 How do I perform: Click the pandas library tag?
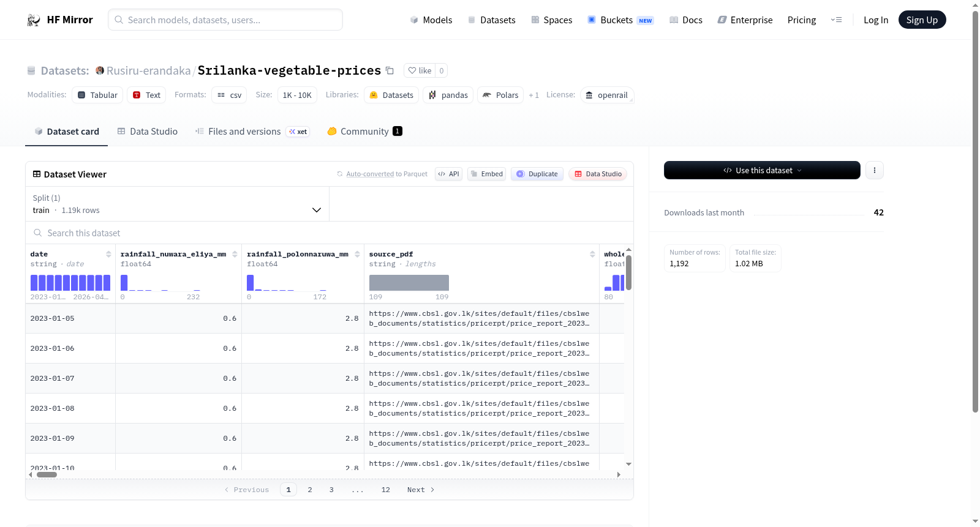(448, 95)
